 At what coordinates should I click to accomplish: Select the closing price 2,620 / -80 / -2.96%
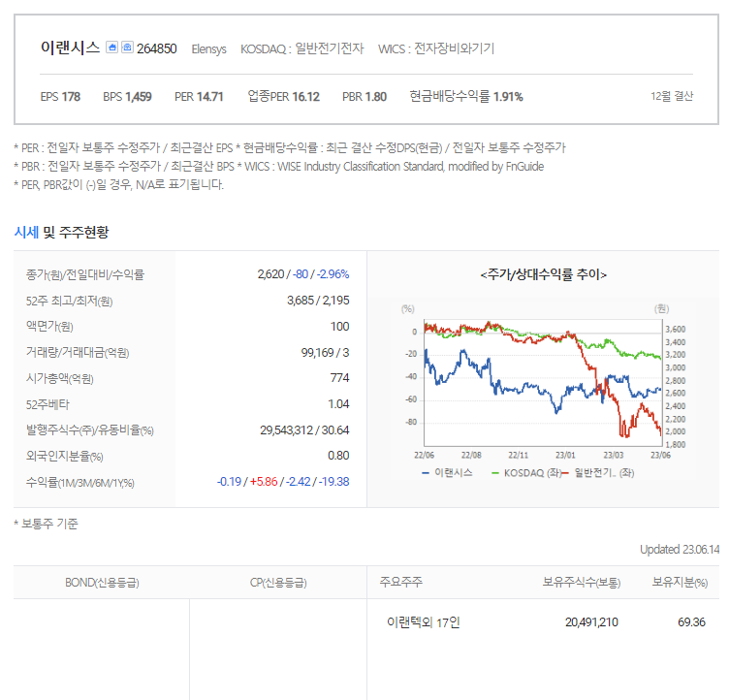coord(303,274)
